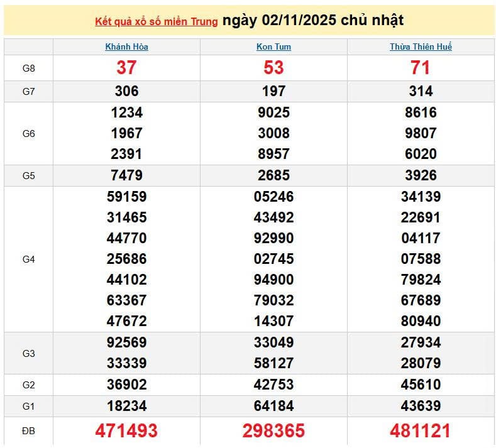This screenshot has height=448, width=496.
Task: Click the special prize number 481121
Action: click(421, 431)
